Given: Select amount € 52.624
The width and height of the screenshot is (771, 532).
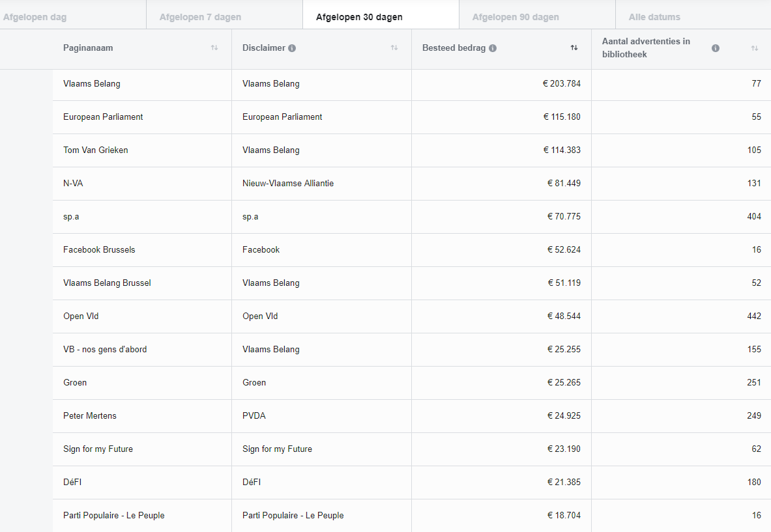Looking at the screenshot, I should [564, 249].
